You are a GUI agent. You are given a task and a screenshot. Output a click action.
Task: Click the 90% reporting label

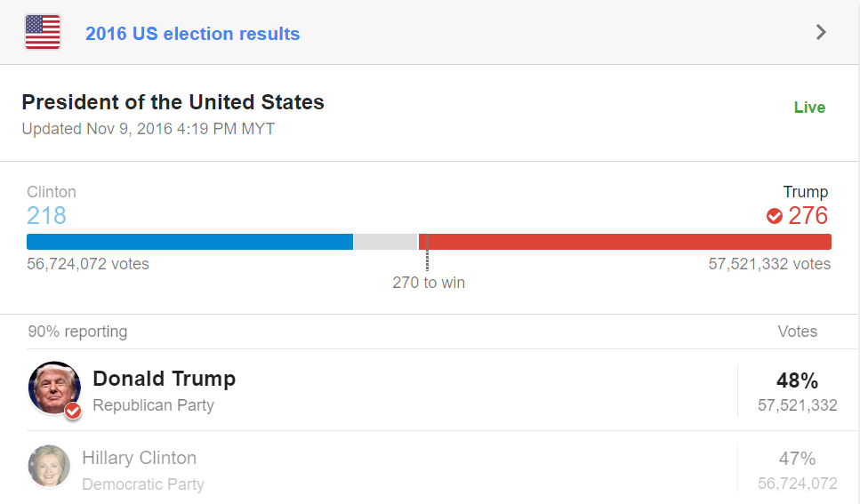point(77,332)
